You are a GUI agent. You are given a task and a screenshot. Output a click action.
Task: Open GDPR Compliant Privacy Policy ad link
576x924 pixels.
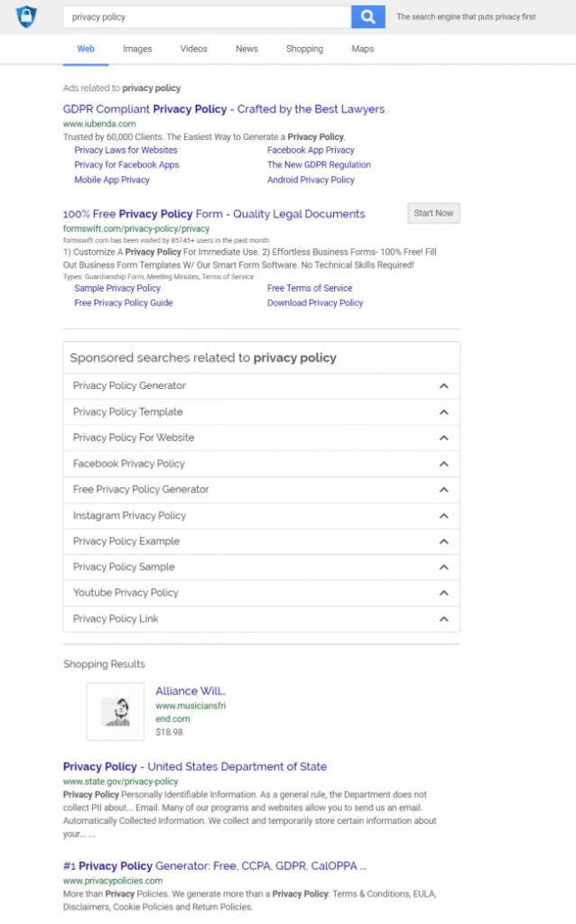point(223,109)
